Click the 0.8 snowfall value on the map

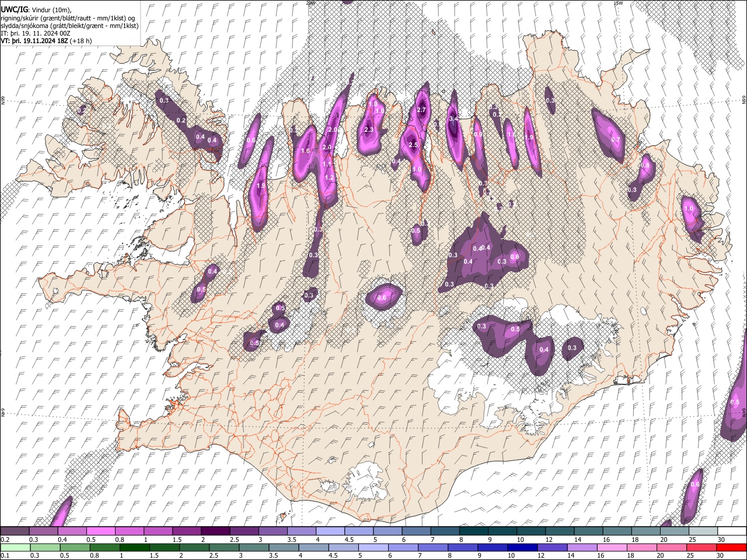644,166
